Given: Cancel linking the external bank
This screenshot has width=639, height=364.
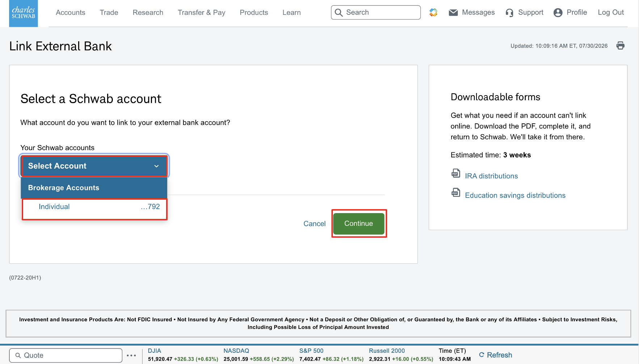Looking at the screenshot, I should [x=314, y=224].
